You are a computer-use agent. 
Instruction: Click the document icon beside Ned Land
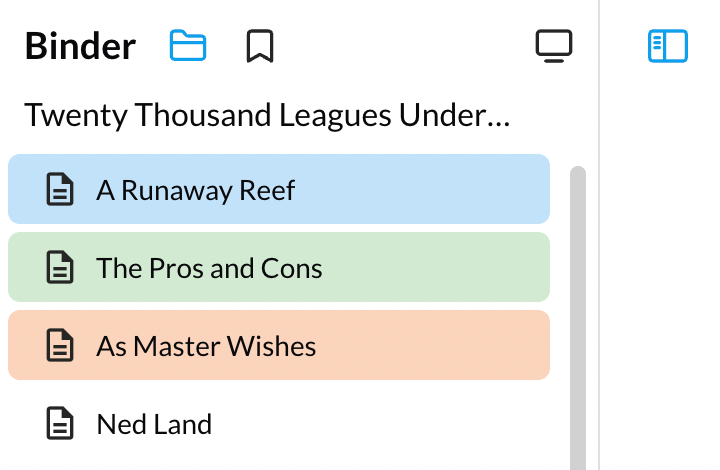point(61,424)
